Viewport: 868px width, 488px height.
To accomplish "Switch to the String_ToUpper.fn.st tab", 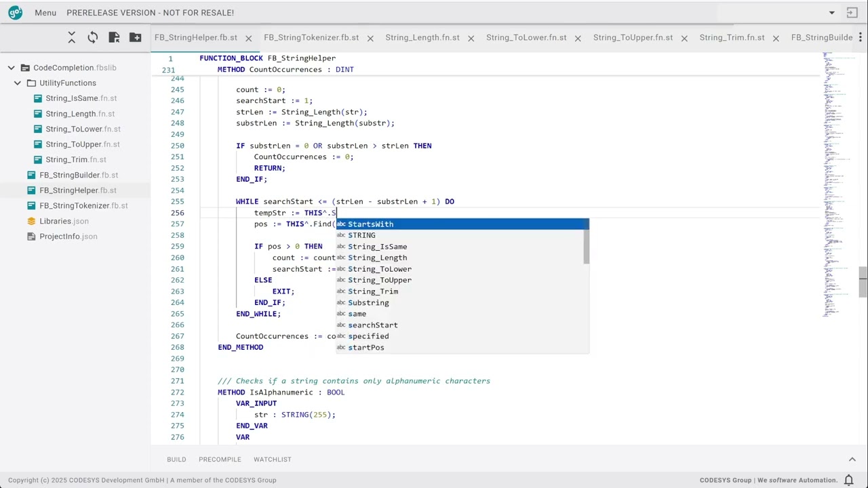I will [633, 37].
